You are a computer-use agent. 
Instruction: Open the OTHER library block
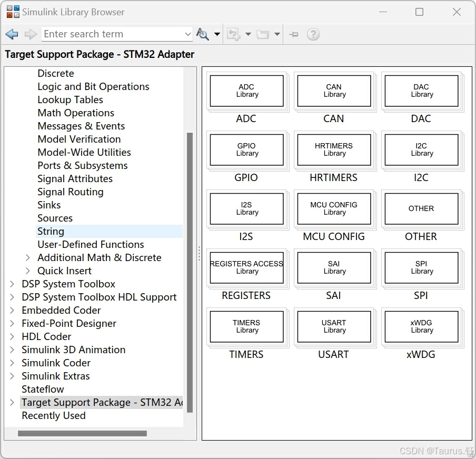click(421, 208)
